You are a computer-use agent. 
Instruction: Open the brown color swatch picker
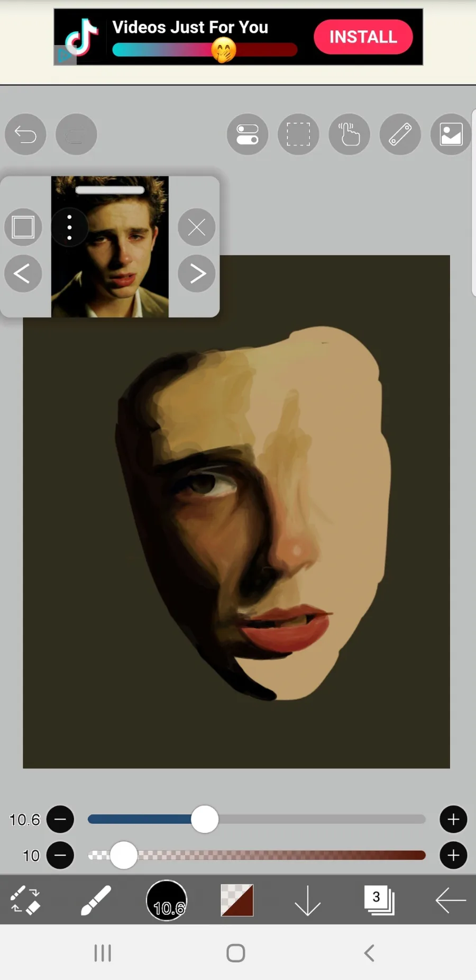(237, 901)
